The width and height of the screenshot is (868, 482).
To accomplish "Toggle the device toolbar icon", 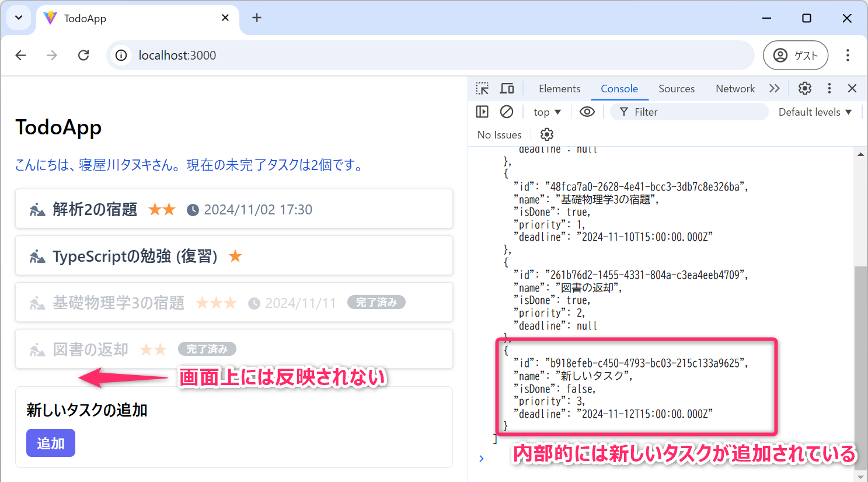I will click(507, 88).
